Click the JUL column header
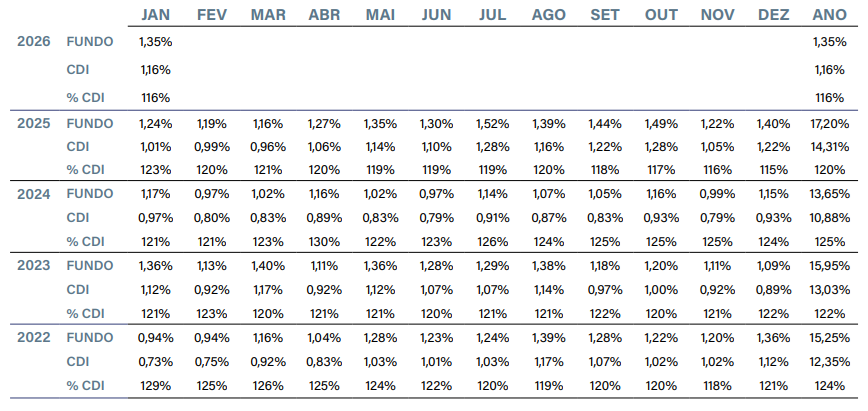This screenshot has width=868, height=411. 493,15
